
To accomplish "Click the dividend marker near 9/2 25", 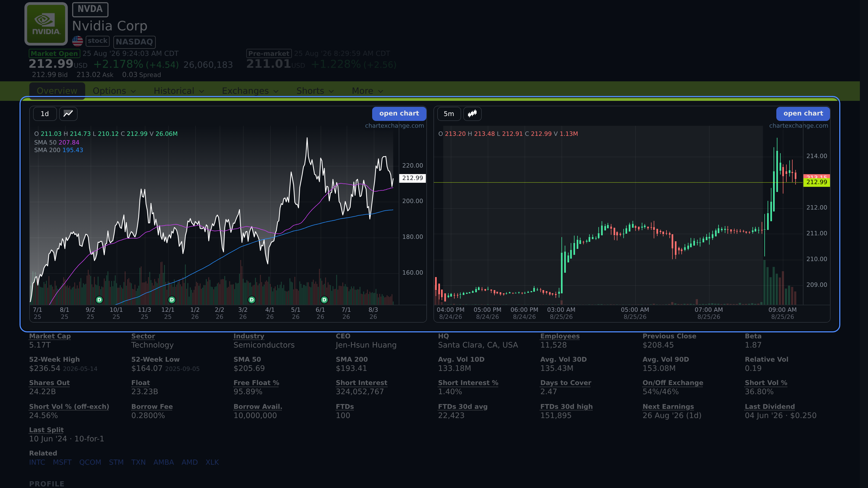I will click(99, 299).
